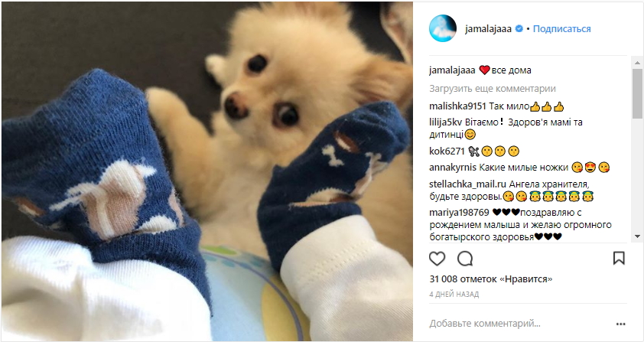Load more comments via Загрузить еще комментарии
Viewport: 644px width, 342px height.
tap(493, 89)
